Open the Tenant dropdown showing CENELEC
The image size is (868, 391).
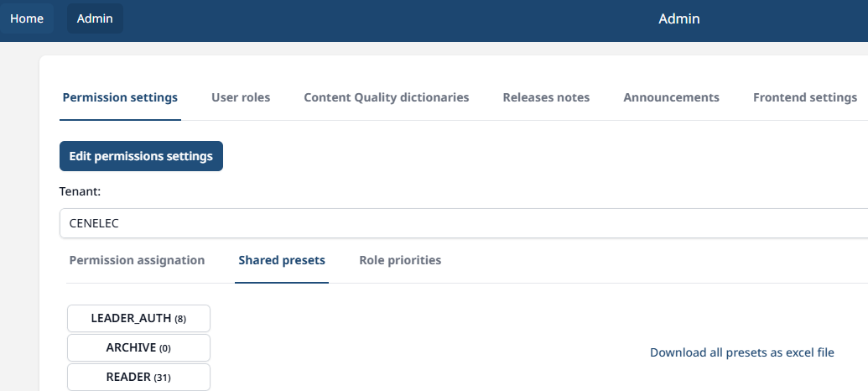click(x=464, y=224)
